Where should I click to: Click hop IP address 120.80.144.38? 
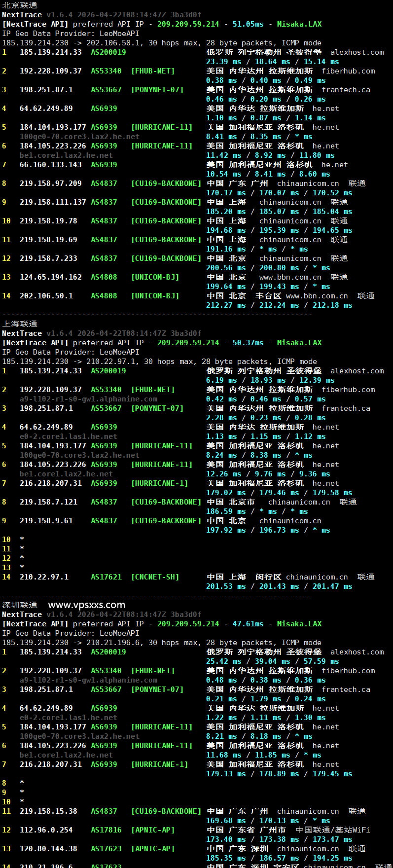[x=48, y=848]
